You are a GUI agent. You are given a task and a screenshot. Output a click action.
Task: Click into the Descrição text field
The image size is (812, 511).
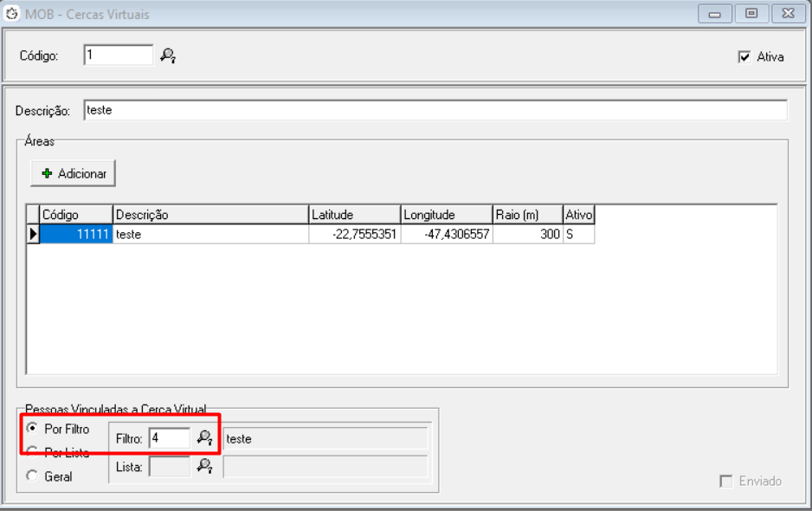pyautogui.click(x=435, y=111)
